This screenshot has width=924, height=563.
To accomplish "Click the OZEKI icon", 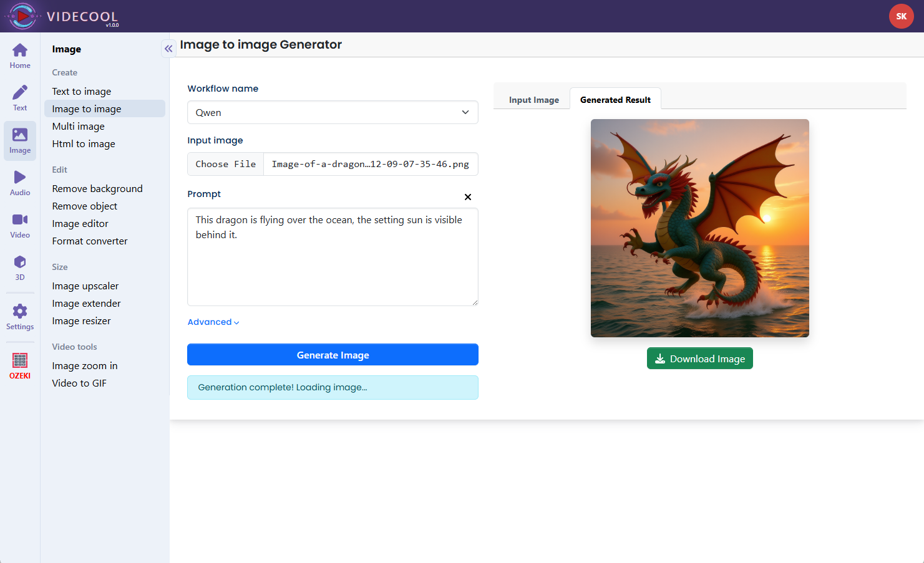I will 20,366.
